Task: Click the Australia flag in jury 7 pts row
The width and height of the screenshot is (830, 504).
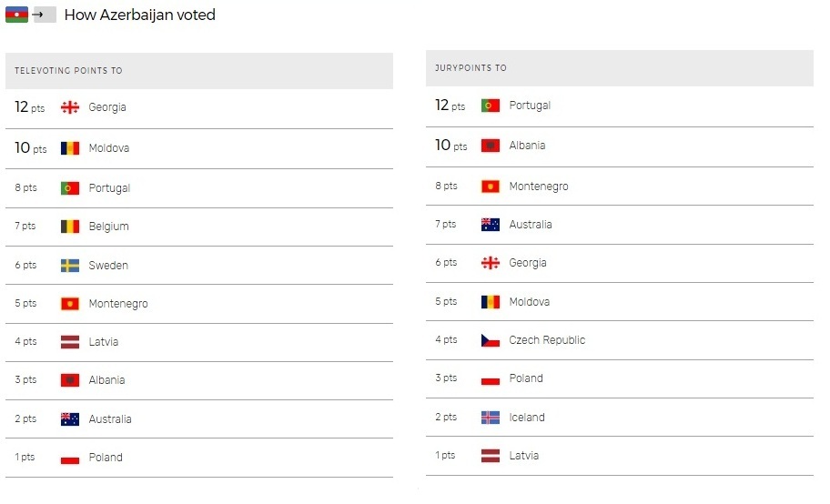Action: pos(491,225)
